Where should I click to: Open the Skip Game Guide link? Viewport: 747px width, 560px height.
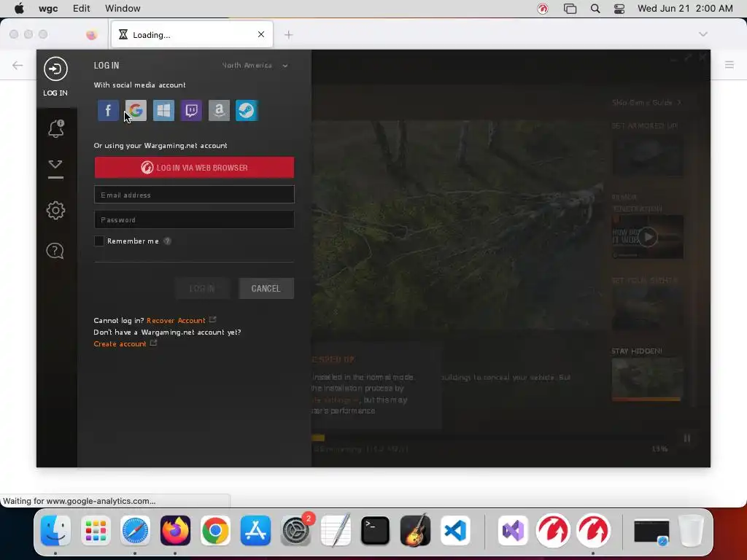pyautogui.click(x=646, y=102)
